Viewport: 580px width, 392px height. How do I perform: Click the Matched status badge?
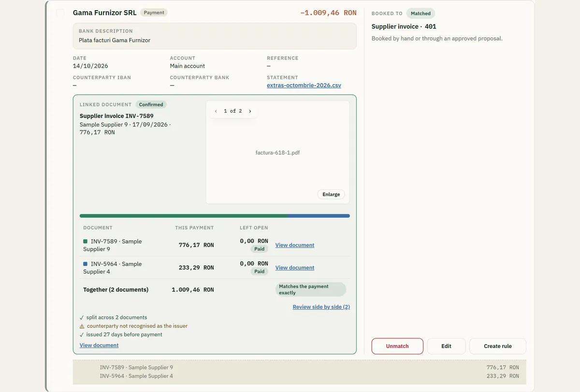(420, 14)
